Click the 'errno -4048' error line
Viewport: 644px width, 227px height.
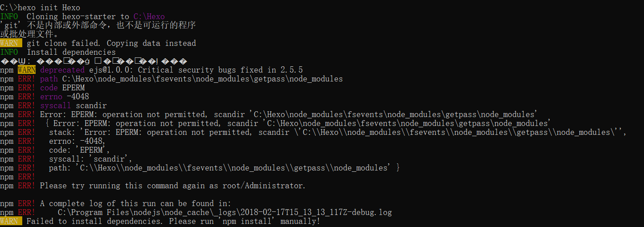(x=64, y=97)
